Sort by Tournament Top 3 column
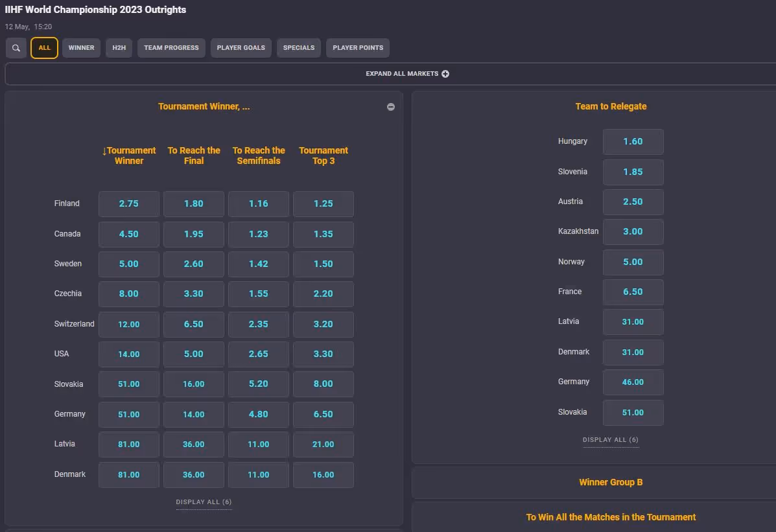 point(323,156)
